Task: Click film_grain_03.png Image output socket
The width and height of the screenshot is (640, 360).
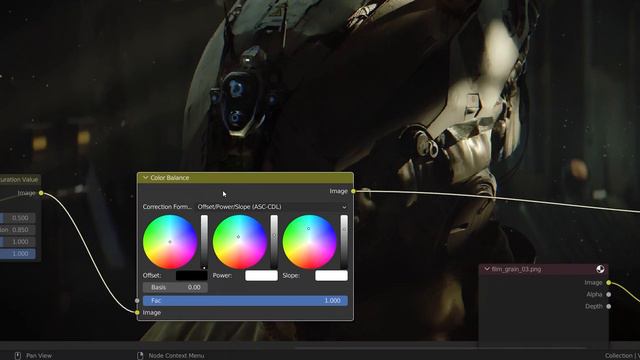Action: (609, 282)
